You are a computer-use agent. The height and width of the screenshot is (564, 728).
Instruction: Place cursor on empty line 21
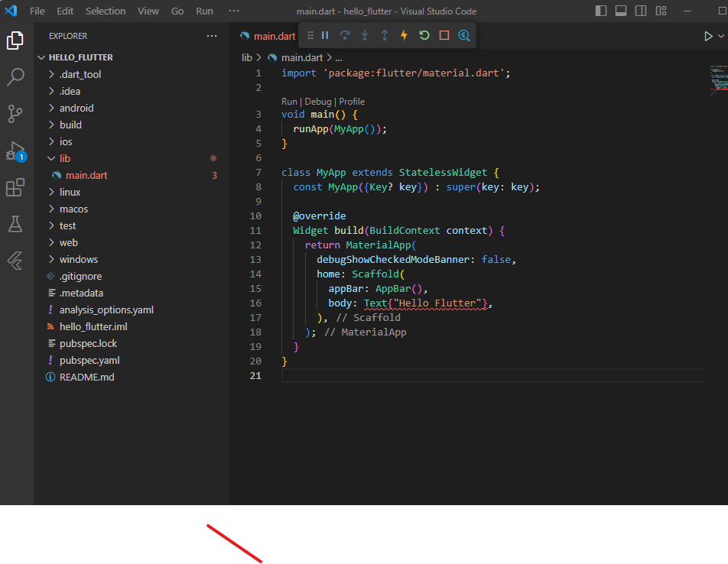click(492, 376)
